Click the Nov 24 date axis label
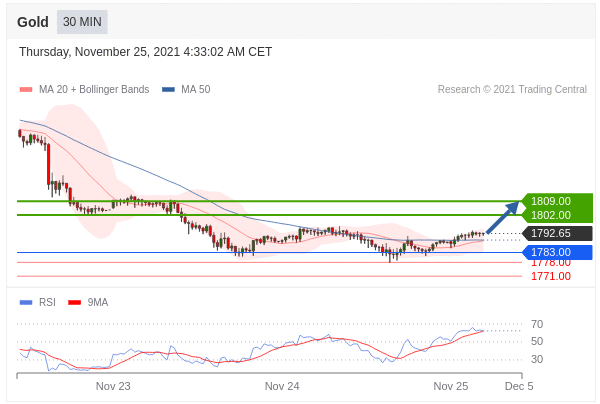This screenshot has height=404, width=600. pyautogui.click(x=282, y=385)
